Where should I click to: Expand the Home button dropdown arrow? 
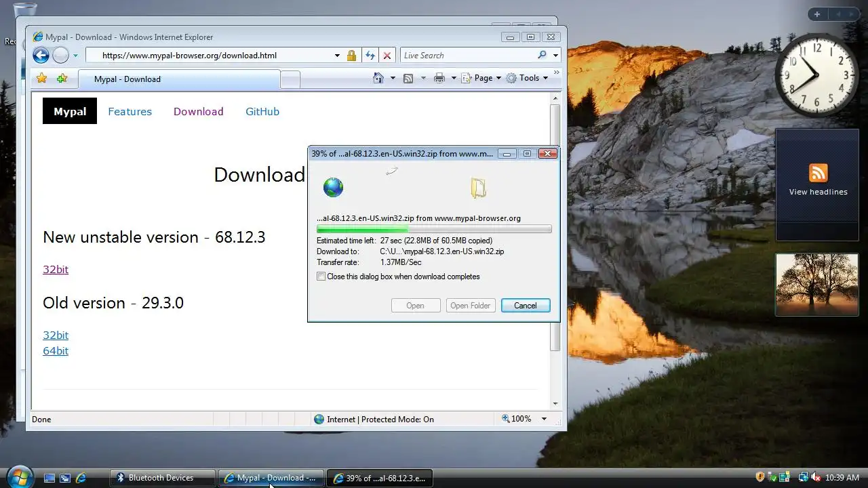393,78
